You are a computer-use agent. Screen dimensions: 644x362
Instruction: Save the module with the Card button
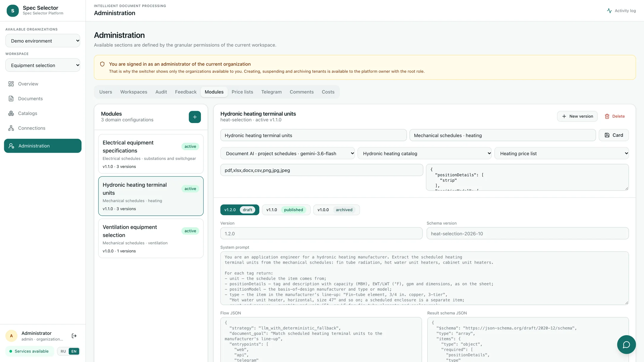(x=614, y=135)
